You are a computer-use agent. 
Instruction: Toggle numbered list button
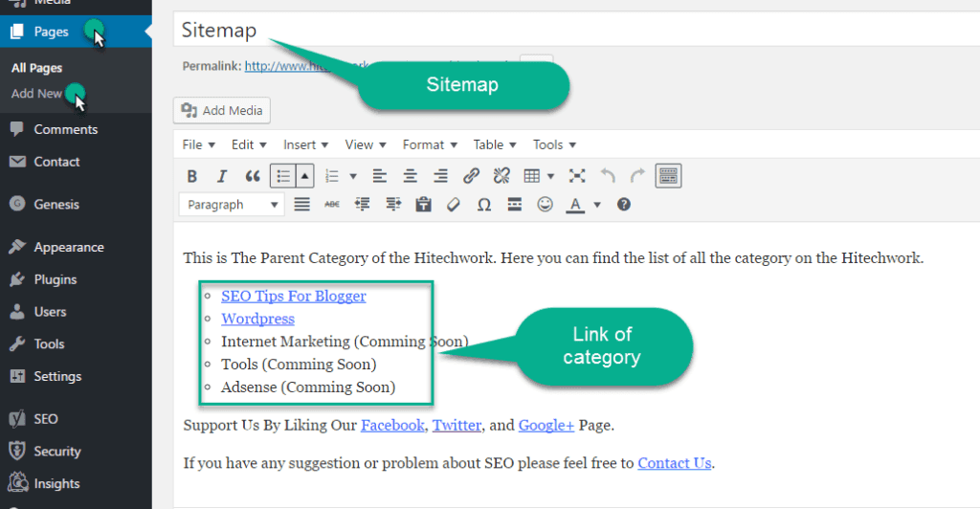(x=332, y=176)
